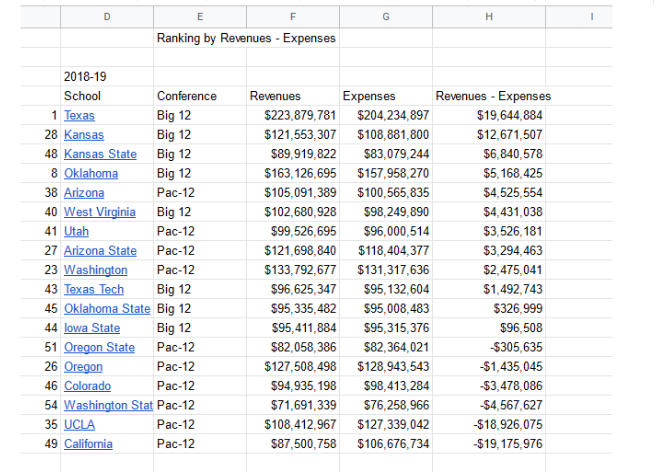Select column F header

pos(292,15)
